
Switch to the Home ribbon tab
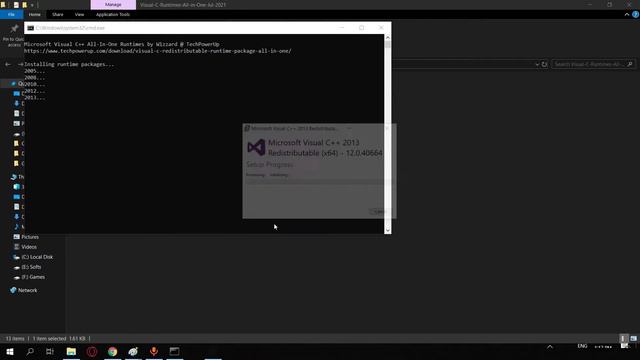[35, 14]
